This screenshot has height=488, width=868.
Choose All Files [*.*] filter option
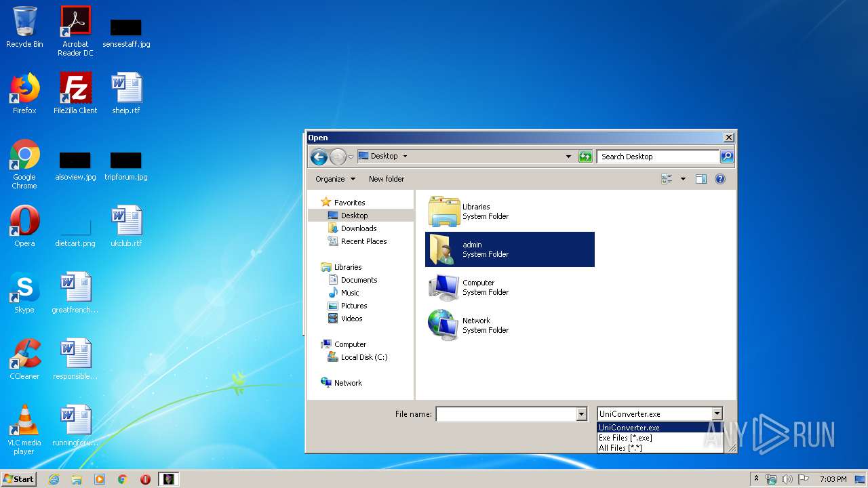click(660, 448)
